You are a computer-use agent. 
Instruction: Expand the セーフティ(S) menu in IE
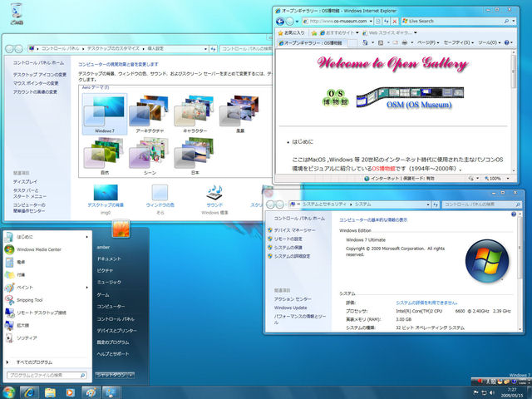point(459,42)
